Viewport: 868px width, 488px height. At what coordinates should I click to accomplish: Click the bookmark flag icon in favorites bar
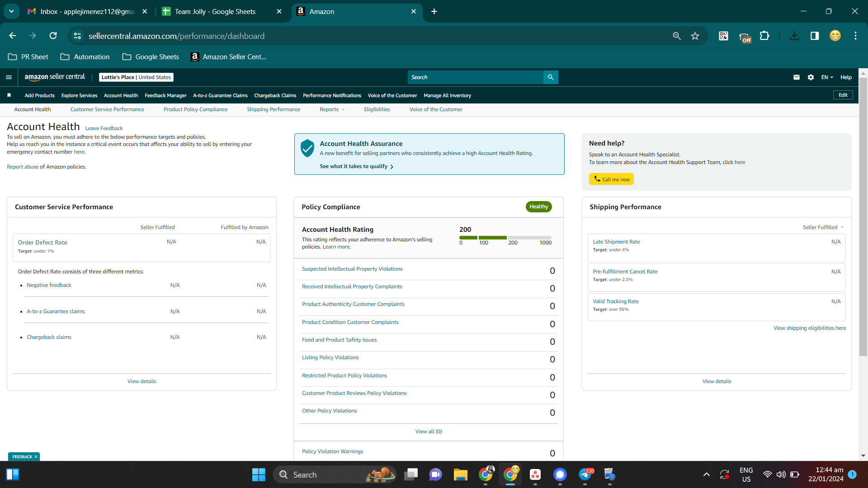[9, 95]
